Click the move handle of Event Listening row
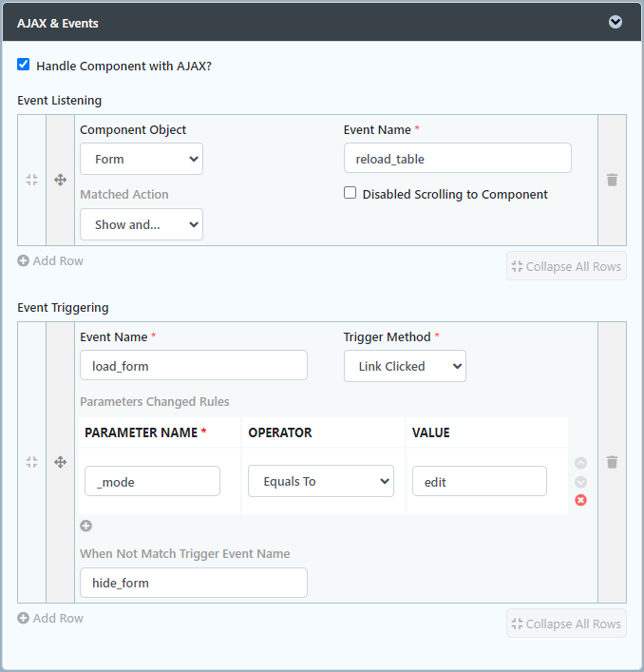644x672 pixels. (60, 180)
